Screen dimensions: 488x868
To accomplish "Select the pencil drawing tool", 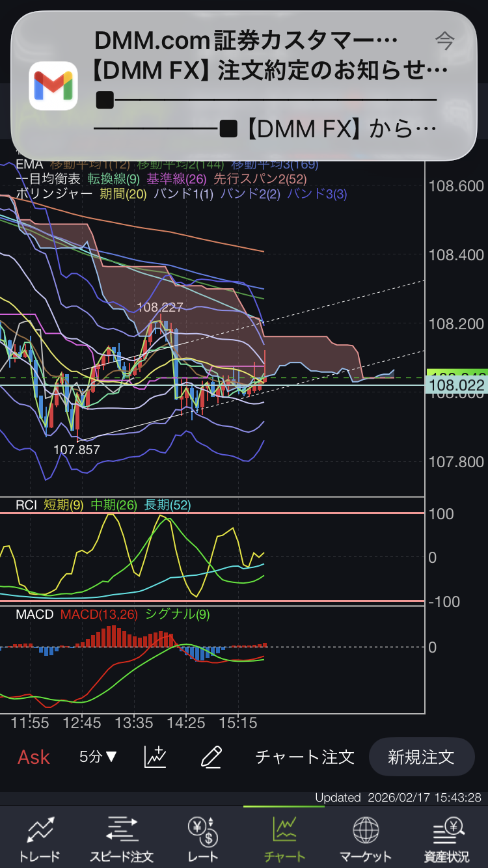I will (211, 757).
